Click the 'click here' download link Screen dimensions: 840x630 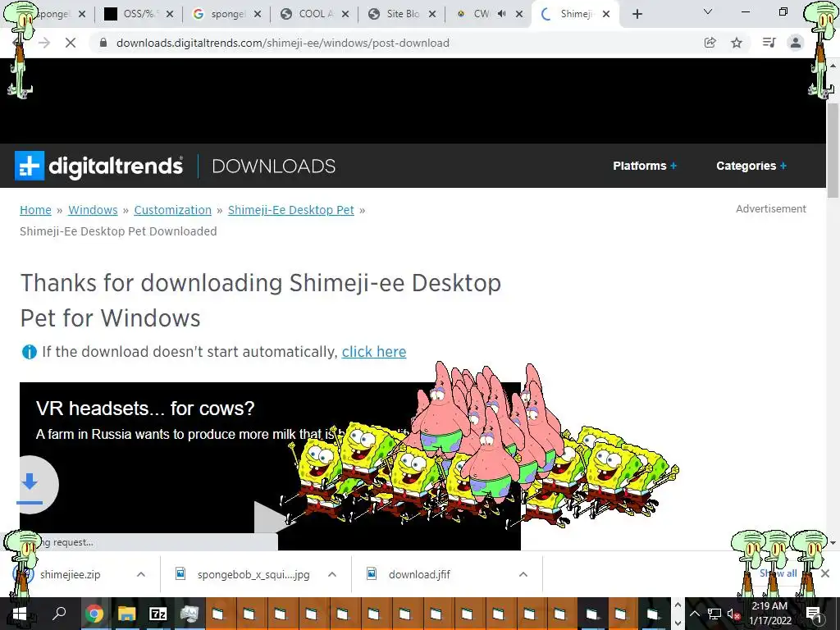pos(374,352)
